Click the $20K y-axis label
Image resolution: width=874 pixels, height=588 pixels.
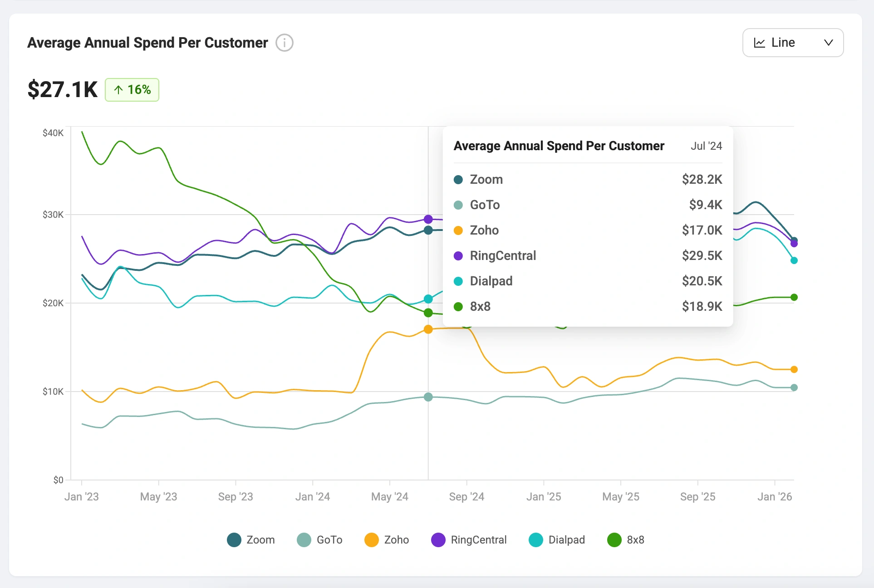pyautogui.click(x=53, y=303)
